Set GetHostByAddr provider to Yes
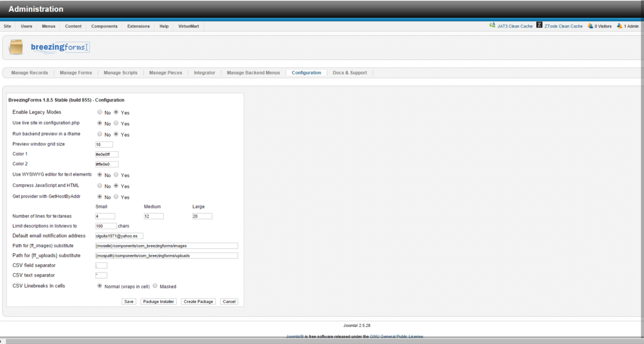The width and height of the screenshot is (644, 344). click(x=116, y=197)
